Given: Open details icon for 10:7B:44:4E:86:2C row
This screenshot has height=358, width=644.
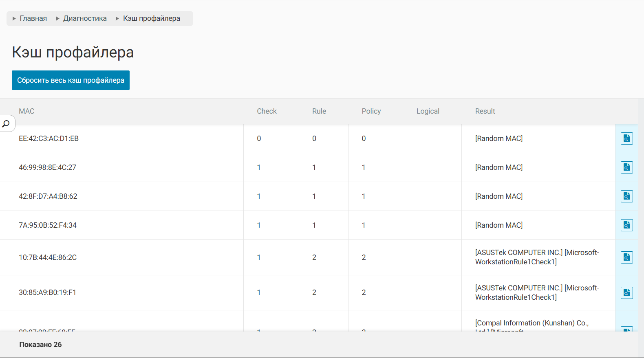Looking at the screenshot, I should tap(626, 257).
